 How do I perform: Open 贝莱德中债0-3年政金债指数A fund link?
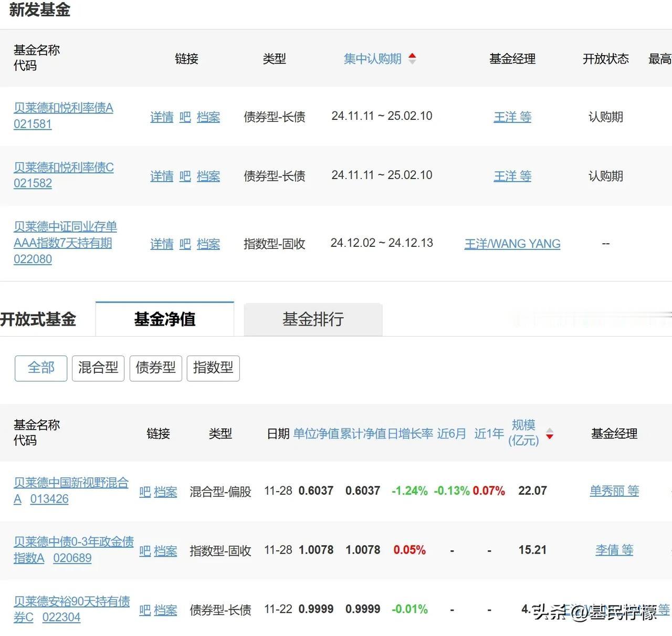[73, 549]
